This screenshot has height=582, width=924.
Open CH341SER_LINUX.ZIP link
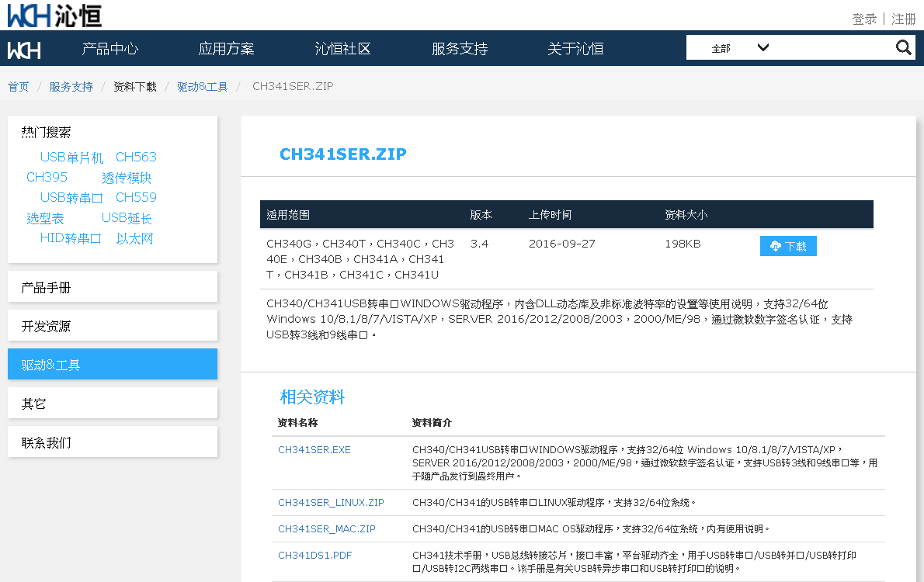(331, 503)
